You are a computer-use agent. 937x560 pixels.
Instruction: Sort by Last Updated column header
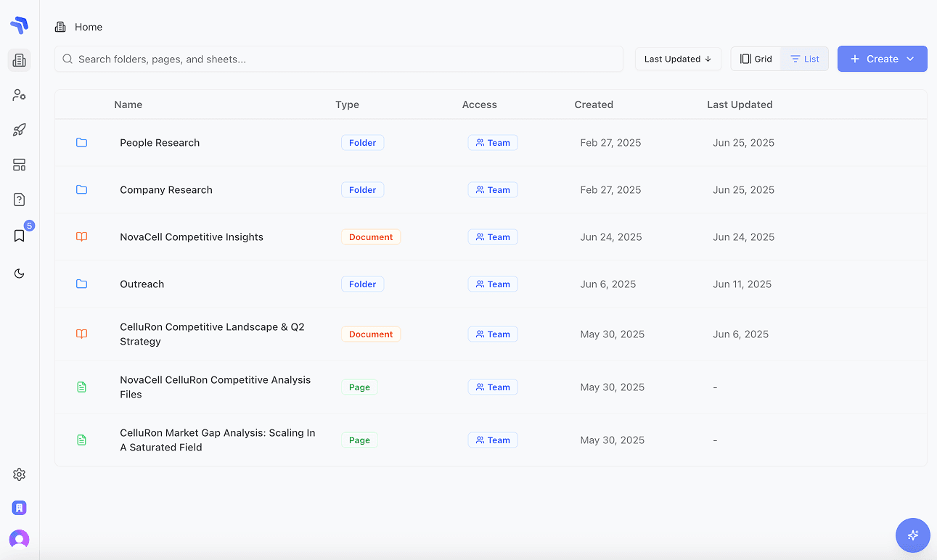(740, 104)
